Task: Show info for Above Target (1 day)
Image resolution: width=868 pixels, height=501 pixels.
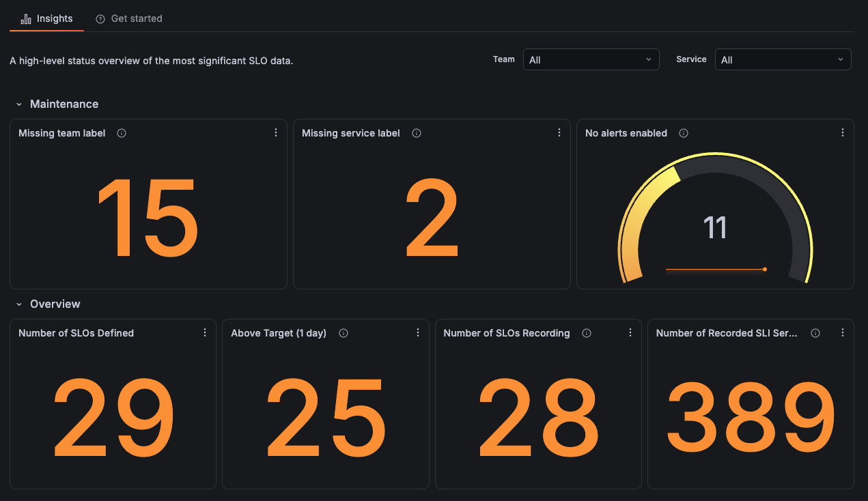Action: tap(344, 333)
